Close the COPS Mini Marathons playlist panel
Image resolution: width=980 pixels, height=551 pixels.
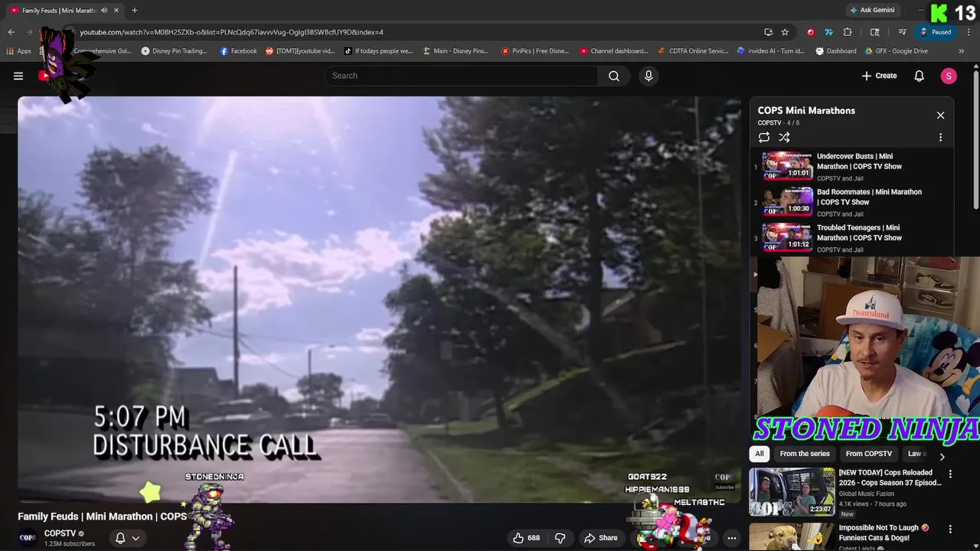point(940,116)
